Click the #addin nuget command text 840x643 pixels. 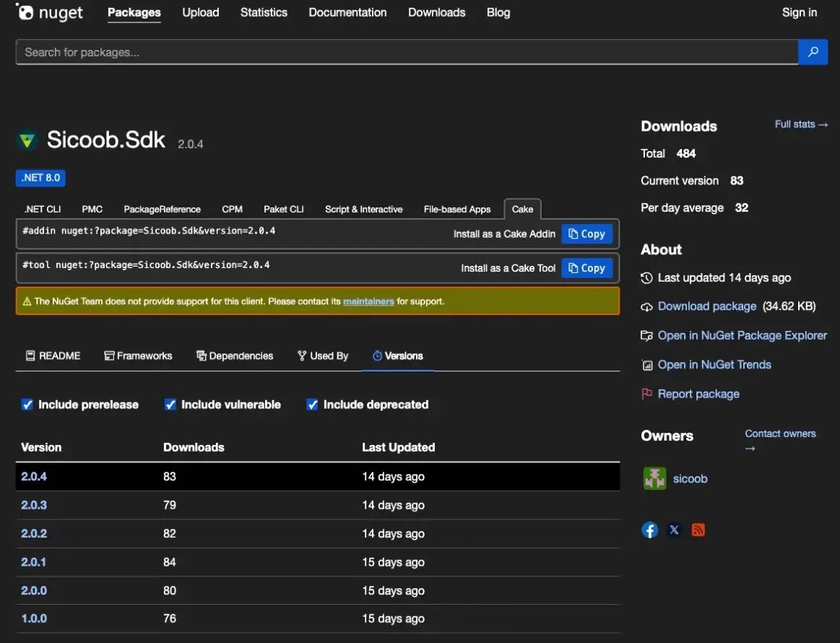click(x=149, y=231)
